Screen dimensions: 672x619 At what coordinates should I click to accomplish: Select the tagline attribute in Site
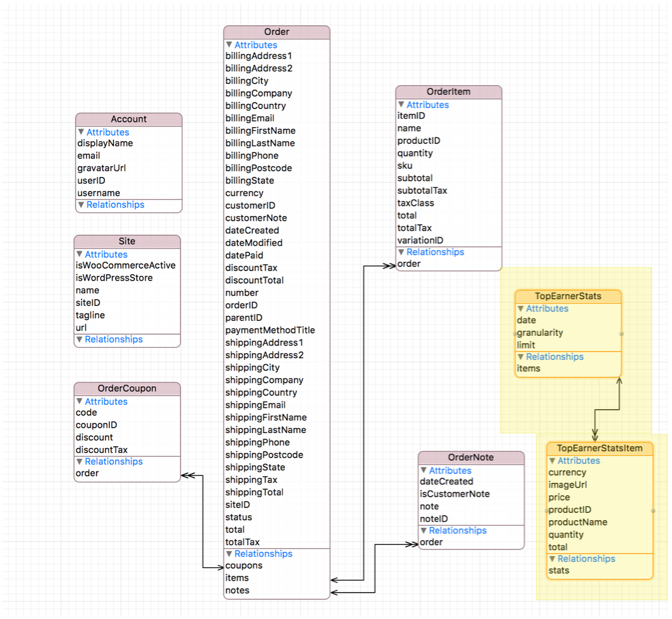(x=90, y=315)
